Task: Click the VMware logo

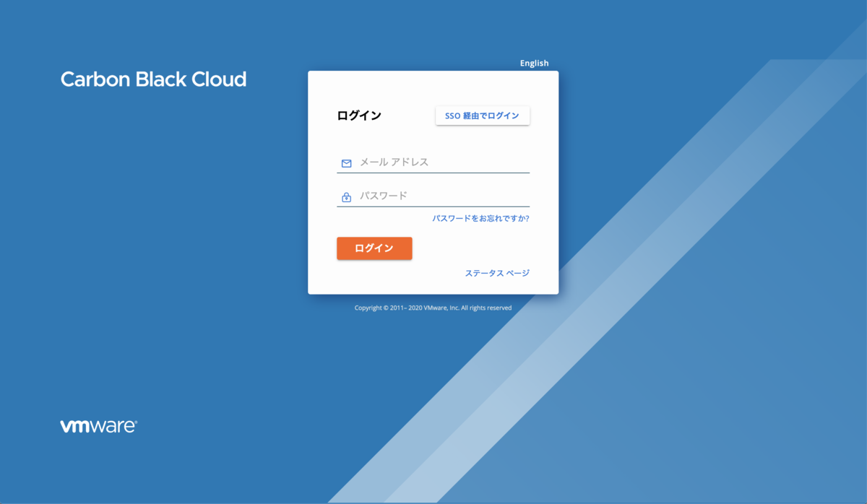Action: (x=99, y=426)
